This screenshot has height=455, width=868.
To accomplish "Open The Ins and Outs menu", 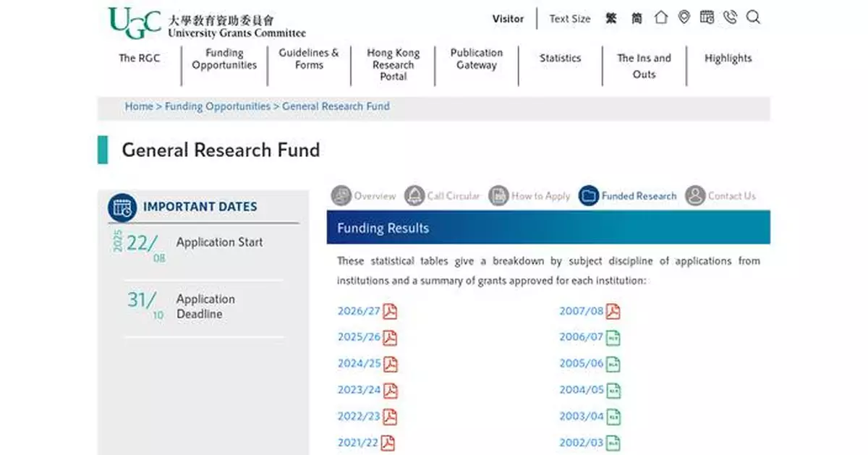I will (x=644, y=66).
